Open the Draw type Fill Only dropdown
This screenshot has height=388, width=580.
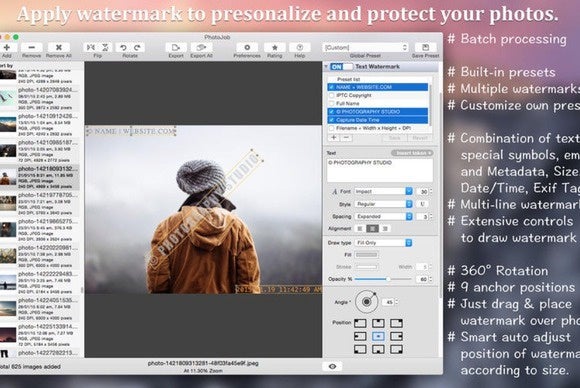(x=383, y=243)
